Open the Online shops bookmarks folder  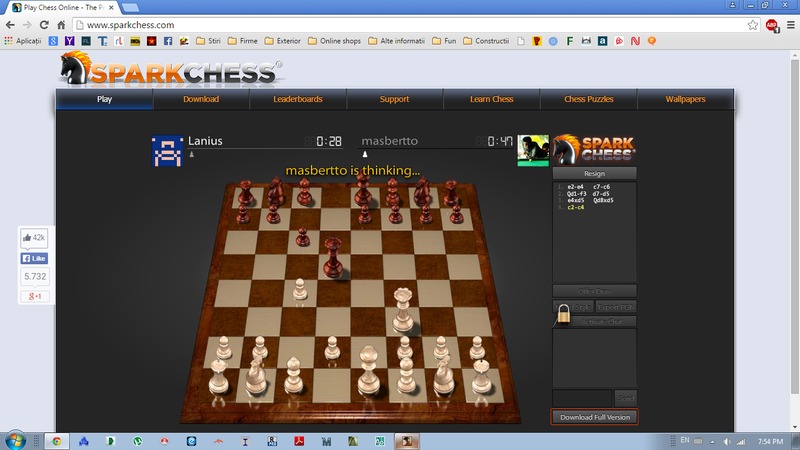[x=334, y=41]
